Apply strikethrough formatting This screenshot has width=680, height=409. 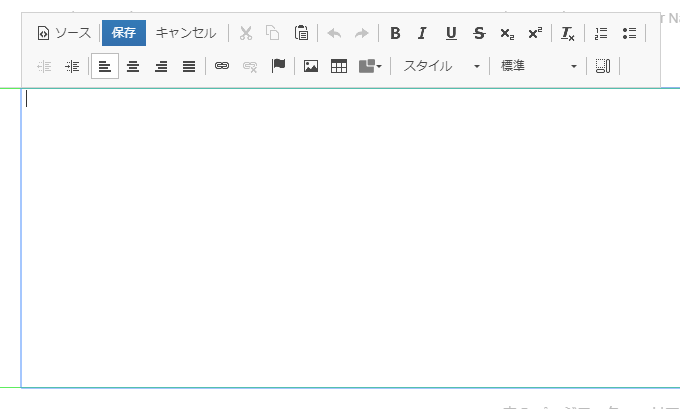point(479,33)
